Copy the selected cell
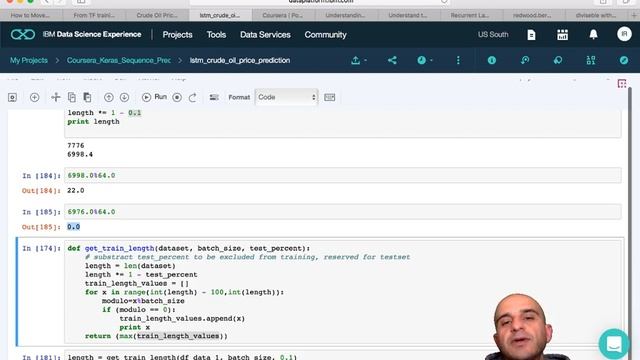640x360 pixels. pos(72,97)
